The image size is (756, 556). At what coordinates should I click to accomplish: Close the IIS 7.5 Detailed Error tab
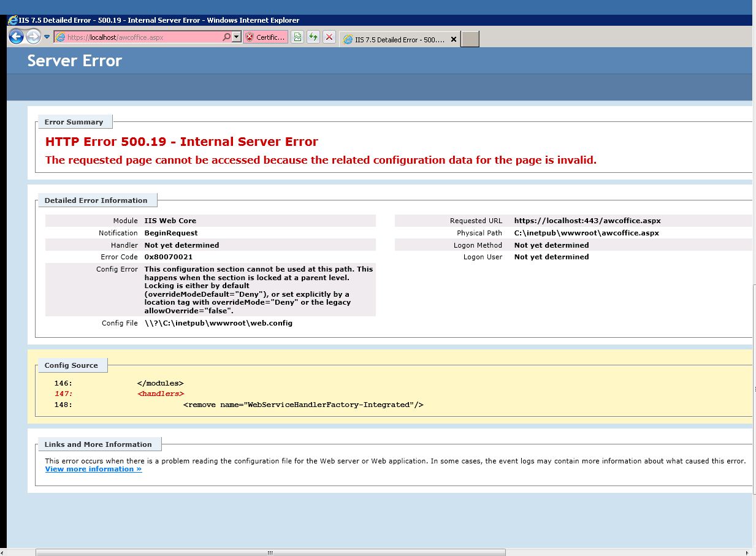(x=454, y=39)
